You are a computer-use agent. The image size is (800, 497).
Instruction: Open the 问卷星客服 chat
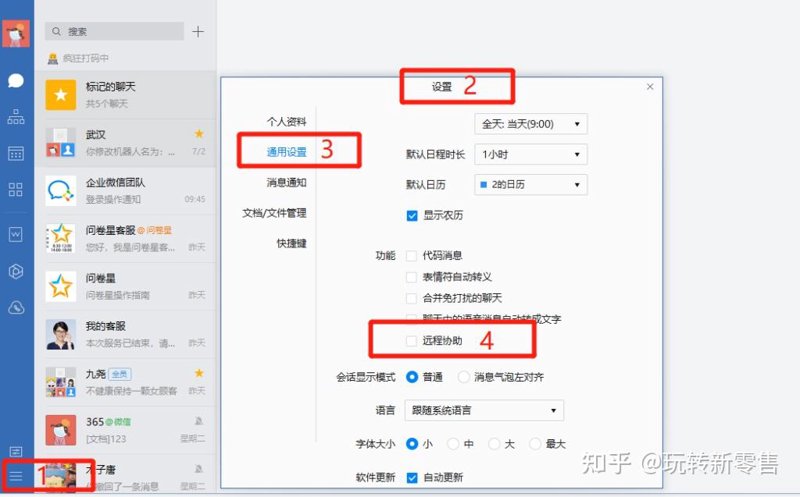pos(126,238)
